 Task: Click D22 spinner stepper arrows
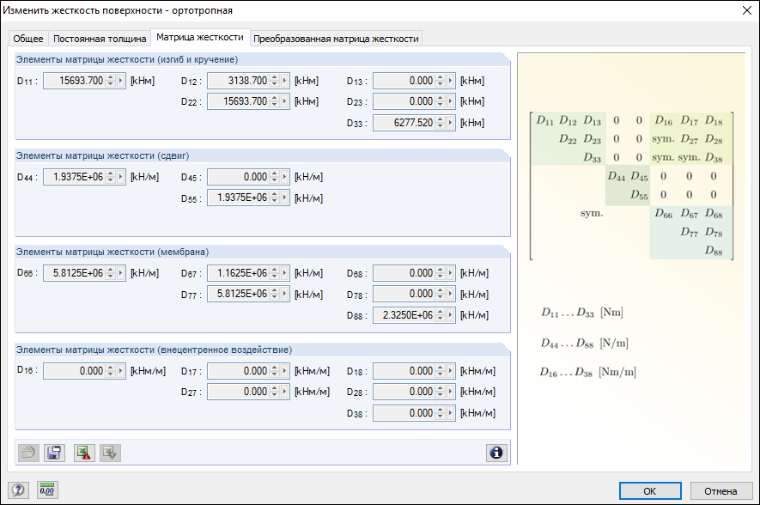point(274,101)
